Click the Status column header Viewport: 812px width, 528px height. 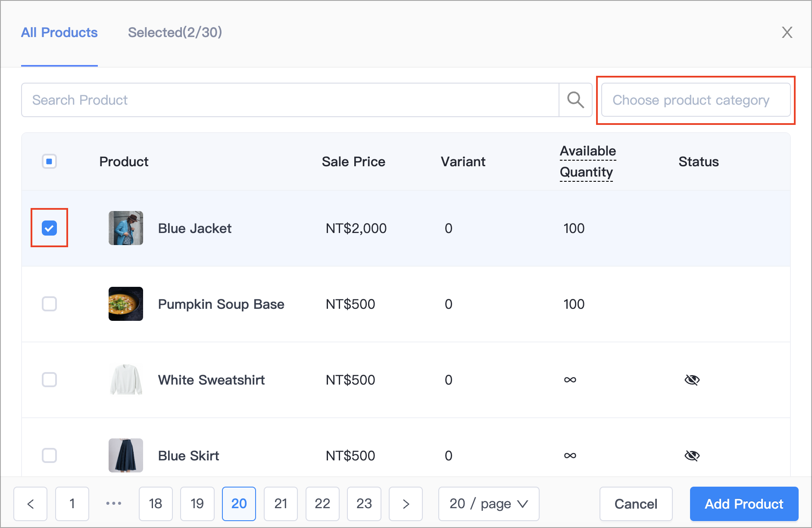point(699,162)
